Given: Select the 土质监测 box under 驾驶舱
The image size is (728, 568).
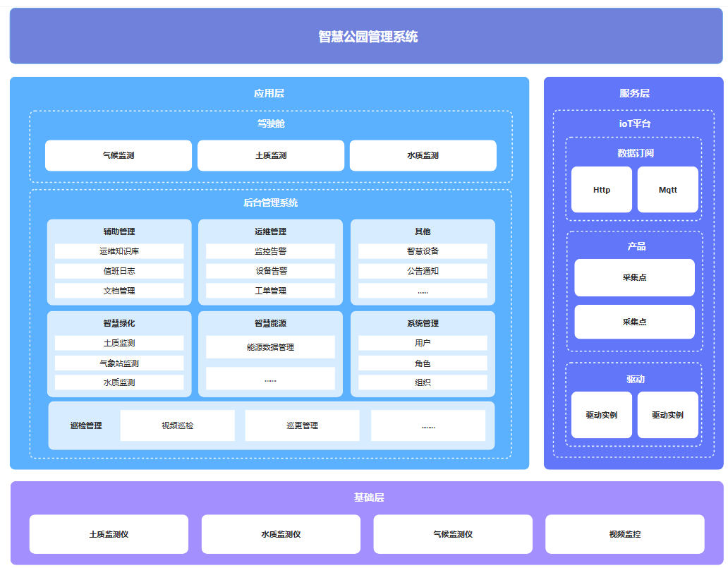Looking at the screenshot, I should click(x=271, y=156).
